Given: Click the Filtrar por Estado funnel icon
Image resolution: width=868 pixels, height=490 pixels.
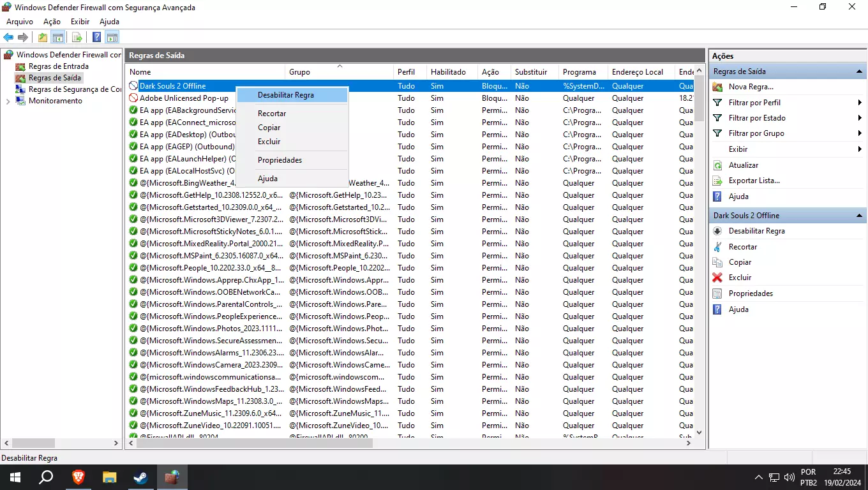Looking at the screenshot, I should (x=717, y=118).
